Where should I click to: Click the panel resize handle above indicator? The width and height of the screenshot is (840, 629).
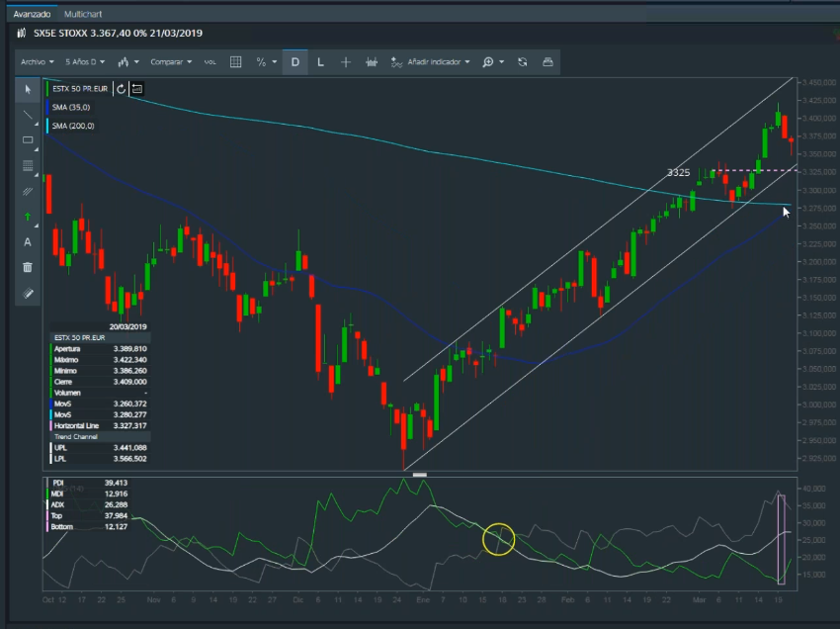tap(420, 475)
